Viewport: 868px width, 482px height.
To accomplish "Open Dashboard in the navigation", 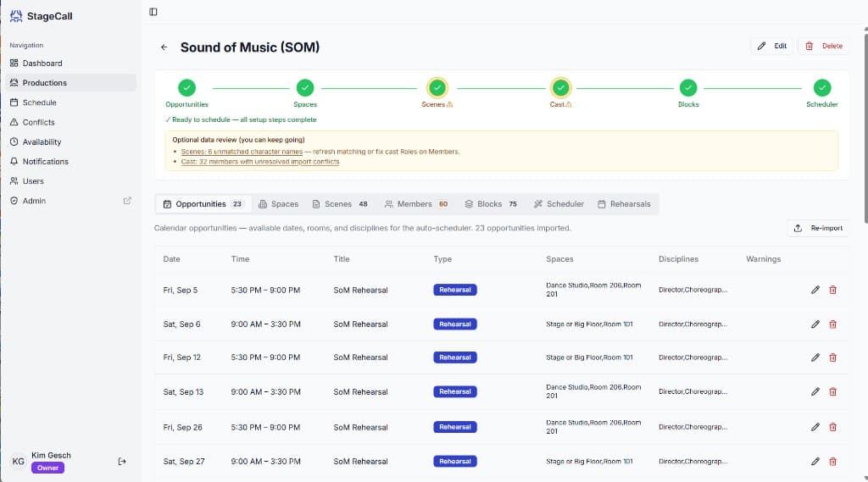I will pos(71,63).
